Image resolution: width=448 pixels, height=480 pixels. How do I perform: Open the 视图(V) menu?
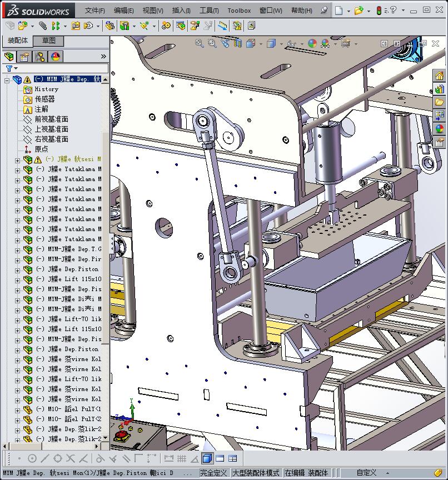click(153, 11)
